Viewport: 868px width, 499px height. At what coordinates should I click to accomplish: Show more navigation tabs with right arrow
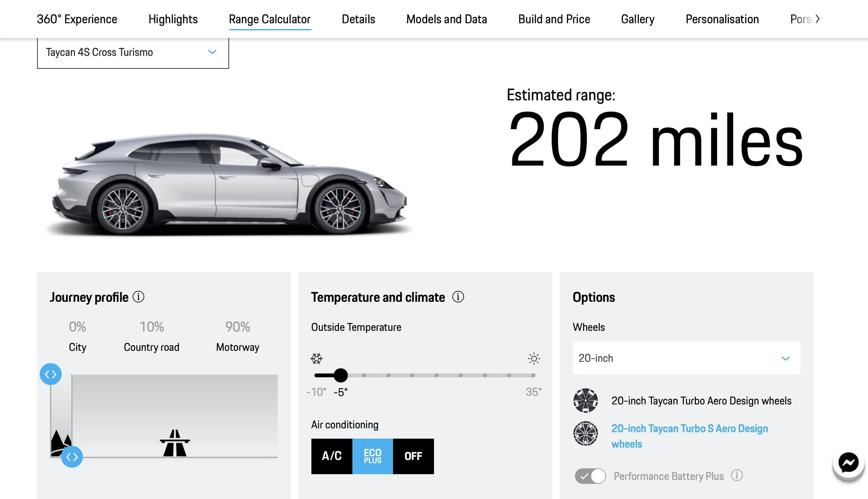[x=818, y=19]
